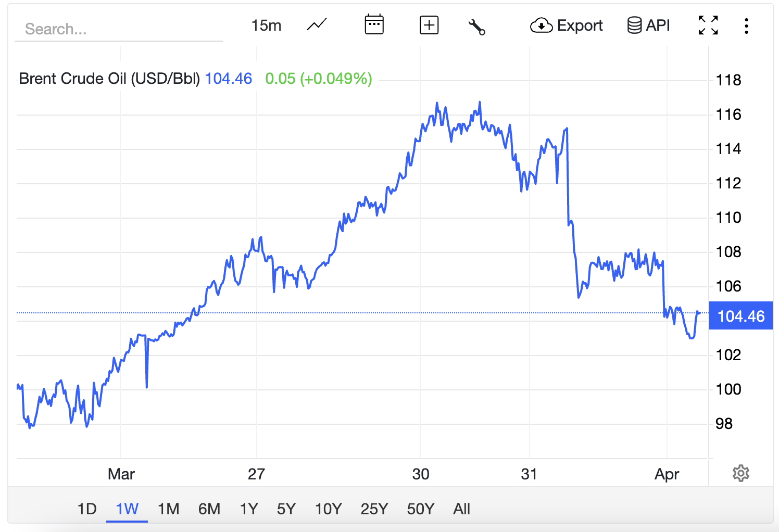Click the add comparison plus icon
779x532 pixels.
coord(429,25)
